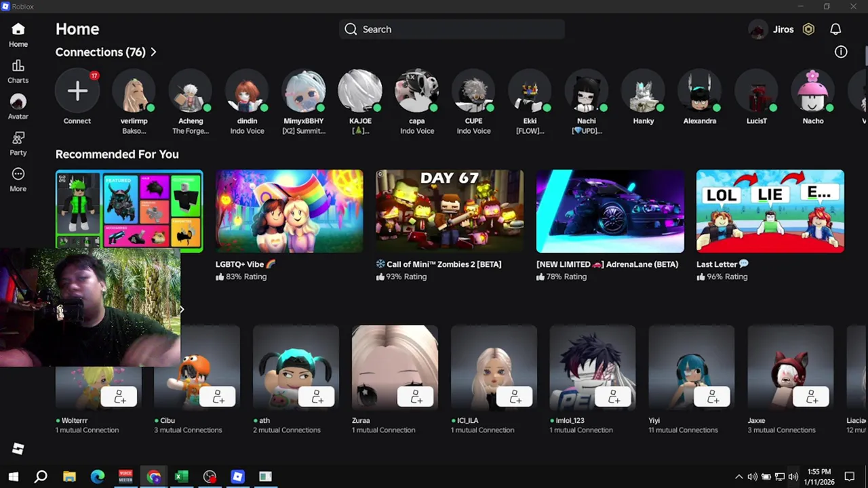
Task: Add Yiyi as a connection
Action: pyautogui.click(x=713, y=396)
